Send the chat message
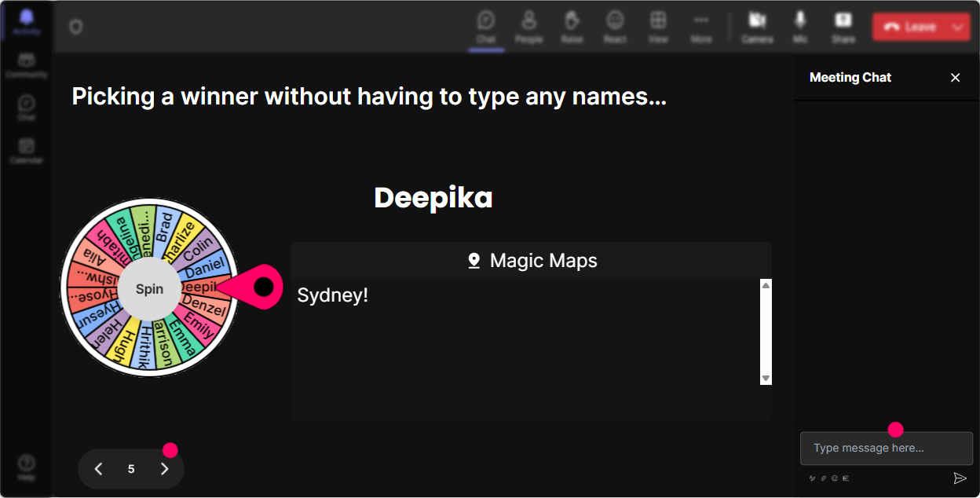Viewport: 980px width, 498px height. [960, 478]
